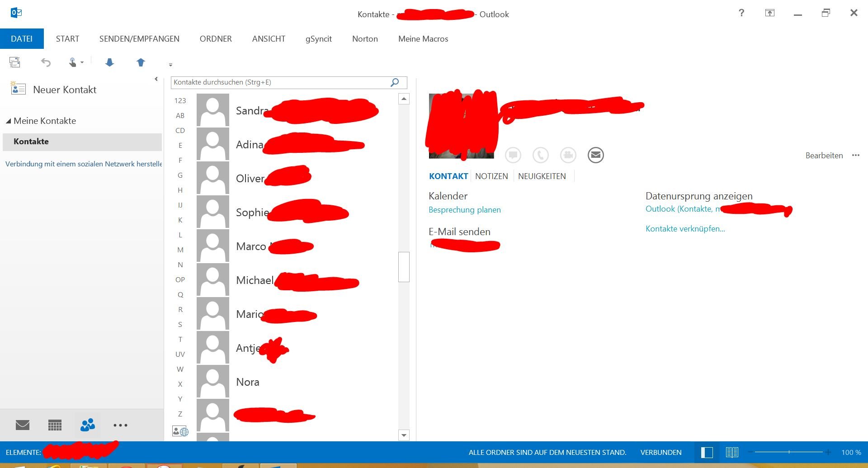
Task: Click Besprechung planen link
Action: coord(465,210)
